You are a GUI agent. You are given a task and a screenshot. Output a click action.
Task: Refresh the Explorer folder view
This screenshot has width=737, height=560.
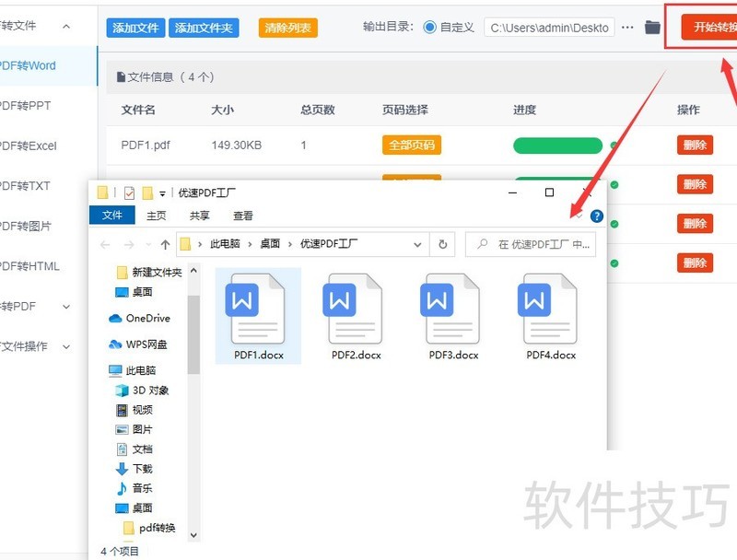(x=443, y=244)
